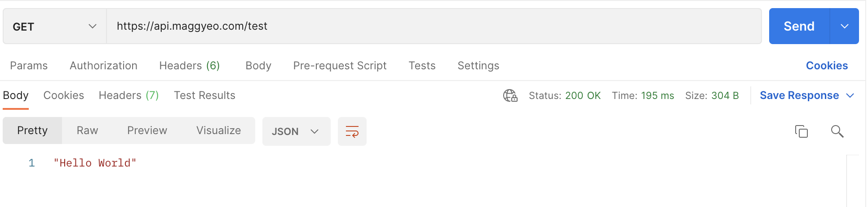Open the Cookies link
The image size is (868, 207).
[x=827, y=66]
